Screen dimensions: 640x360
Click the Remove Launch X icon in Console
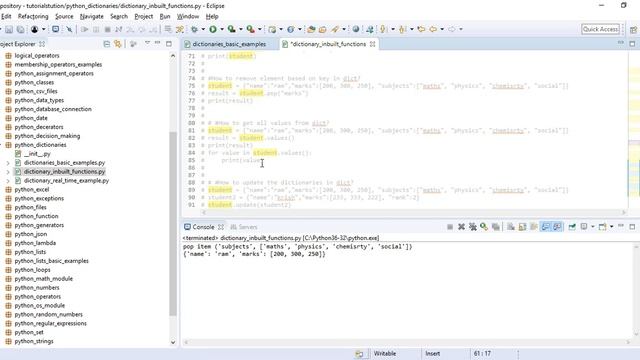[461, 227]
